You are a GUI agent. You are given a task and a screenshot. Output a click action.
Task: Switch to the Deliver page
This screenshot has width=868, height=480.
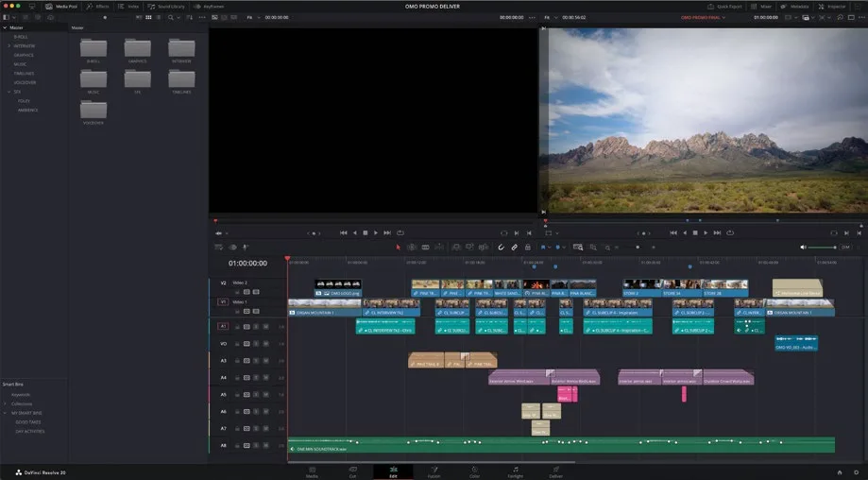pos(555,471)
